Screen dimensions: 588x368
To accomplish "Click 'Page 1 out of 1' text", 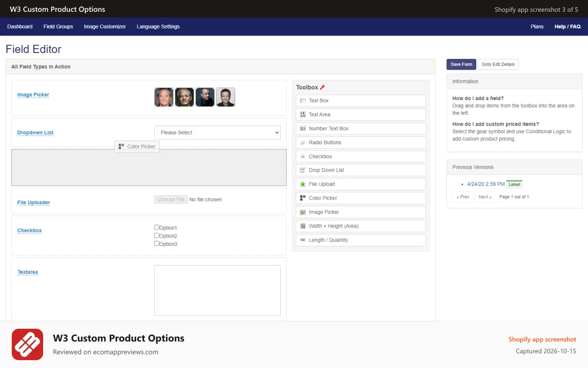I will click(514, 197).
